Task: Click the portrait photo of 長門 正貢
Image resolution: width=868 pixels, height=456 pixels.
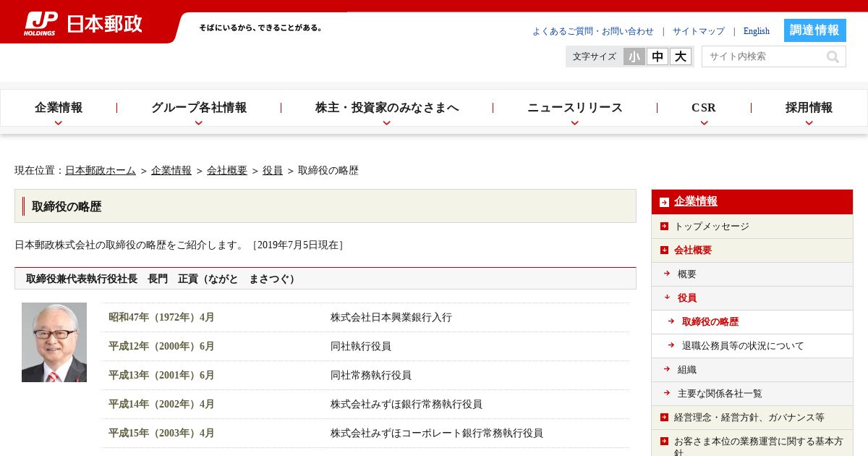Action: (54, 342)
